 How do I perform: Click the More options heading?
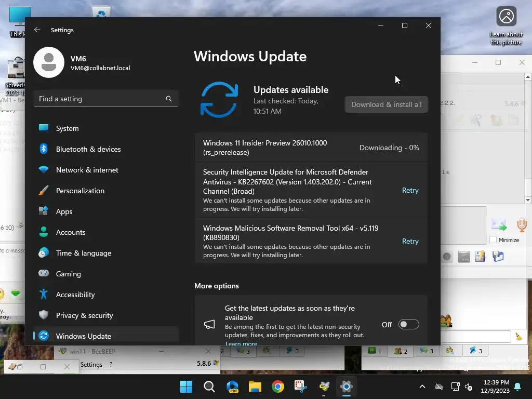tap(217, 286)
